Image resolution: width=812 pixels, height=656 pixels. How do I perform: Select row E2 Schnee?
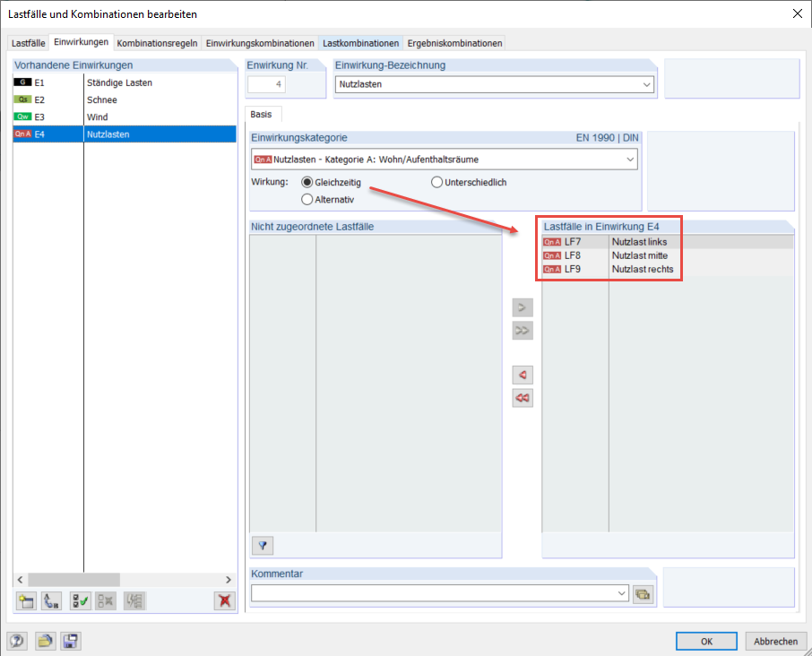125,99
